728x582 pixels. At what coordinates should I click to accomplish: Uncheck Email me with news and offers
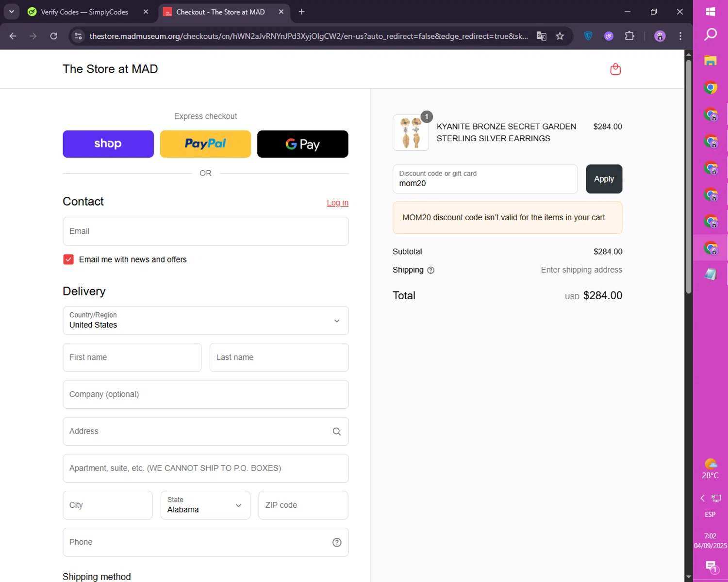tap(68, 259)
